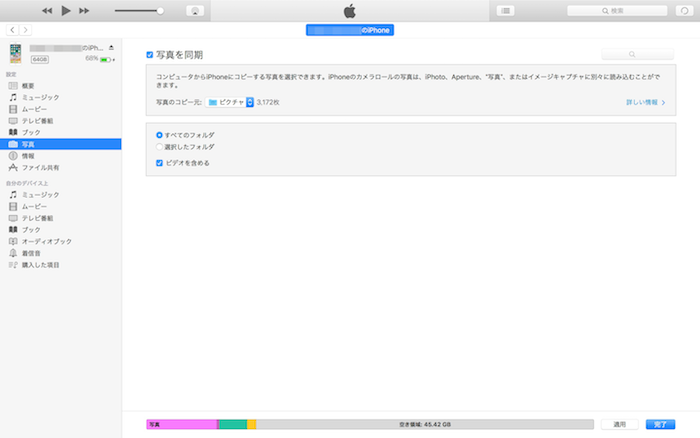Adjust the volume slider knob
This screenshot has width=700, height=438.
click(160, 11)
